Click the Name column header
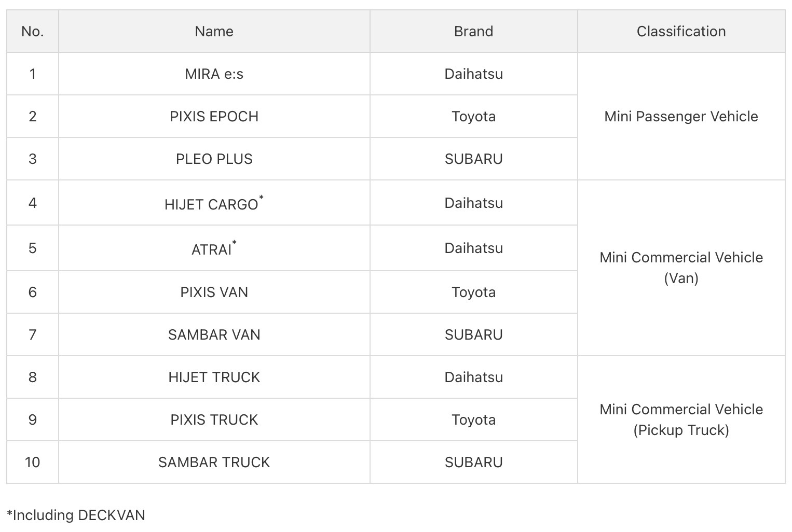The width and height of the screenshot is (792, 532). click(x=214, y=31)
